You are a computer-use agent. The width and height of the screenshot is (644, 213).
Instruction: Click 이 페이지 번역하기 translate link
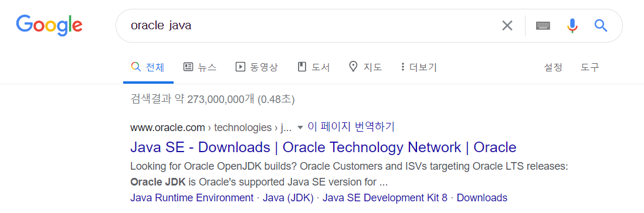click(x=351, y=127)
